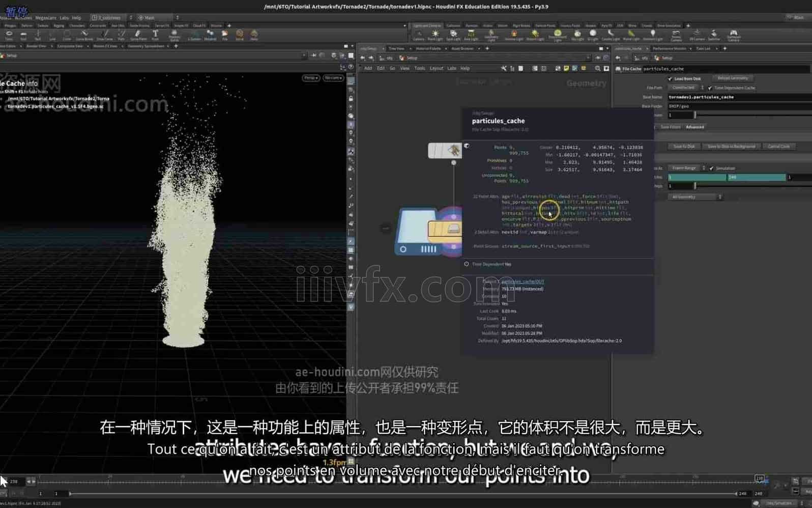This screenshot has height=508, width=812.
Task: Click the network editor search magnifier icon
Action: coord(597,68)
